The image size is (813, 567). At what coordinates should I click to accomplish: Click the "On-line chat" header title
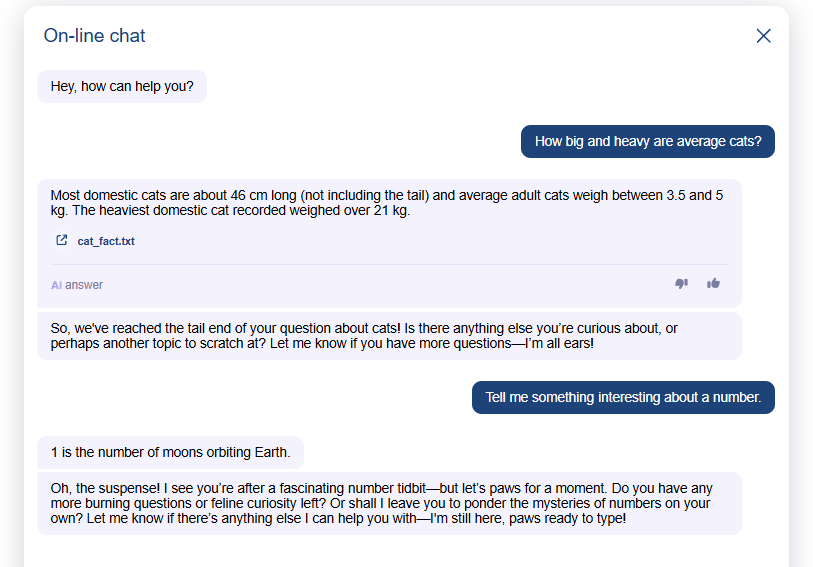click(x=95, y=36)
